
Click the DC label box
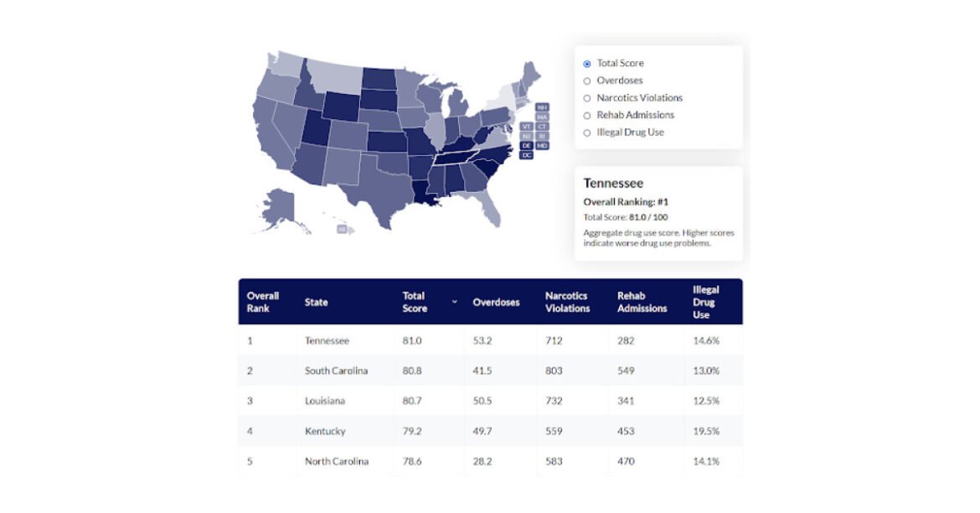526,155
